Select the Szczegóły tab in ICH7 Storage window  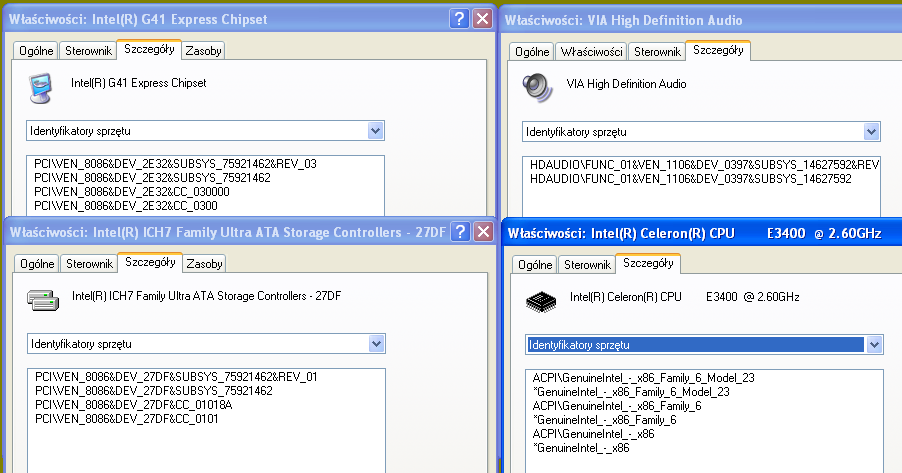(x=150, y=262)
